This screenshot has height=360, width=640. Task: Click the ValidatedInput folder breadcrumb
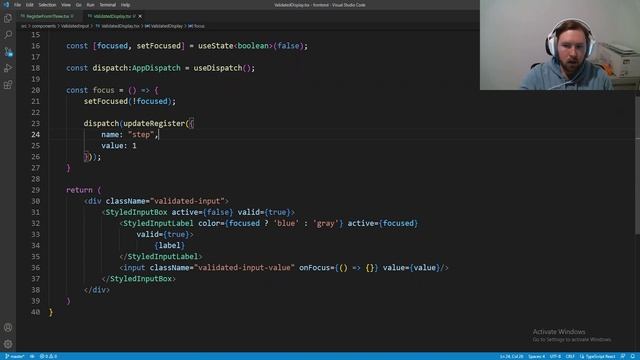tap(75, 26)
